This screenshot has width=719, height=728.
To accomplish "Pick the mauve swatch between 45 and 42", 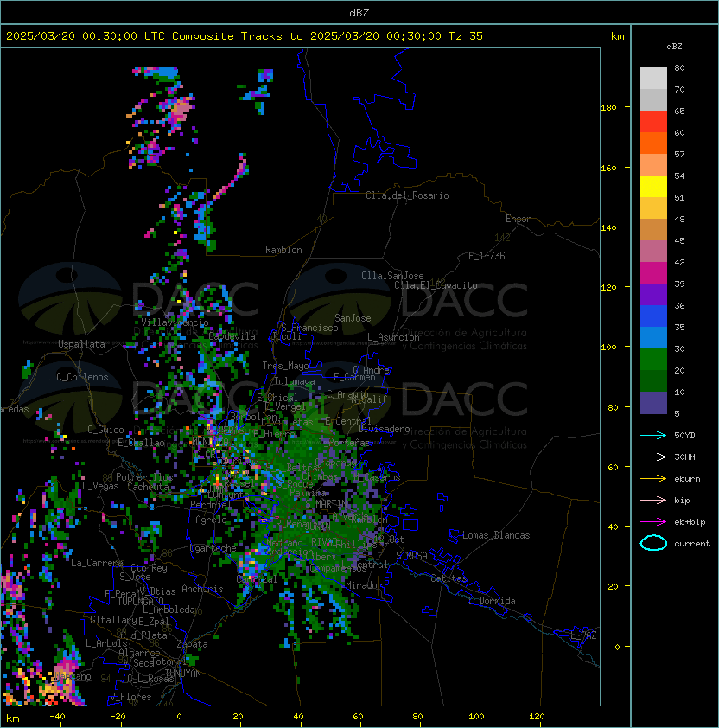I will [653, 252].
